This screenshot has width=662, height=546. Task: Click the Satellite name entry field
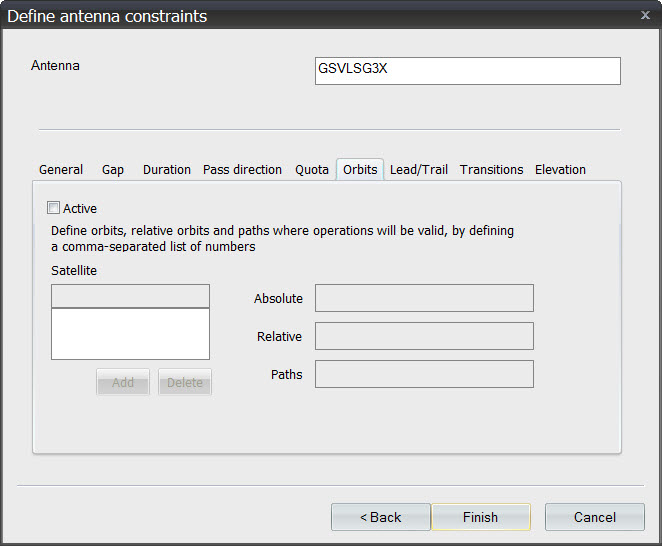[130, 296]
